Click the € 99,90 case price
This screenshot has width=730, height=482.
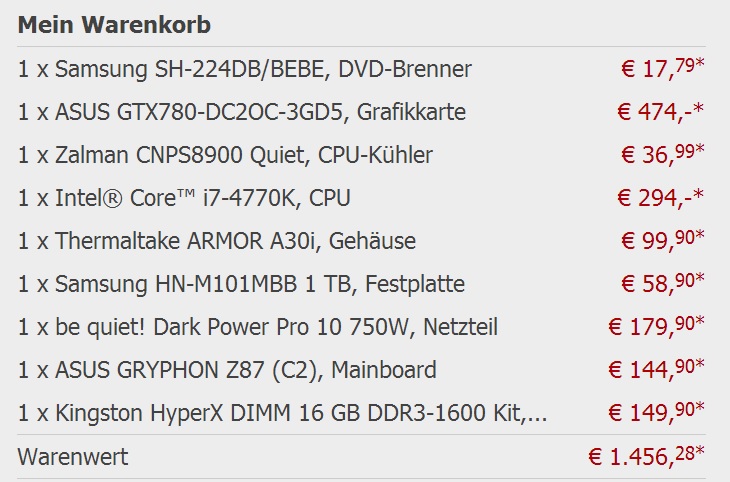[662, 240]
